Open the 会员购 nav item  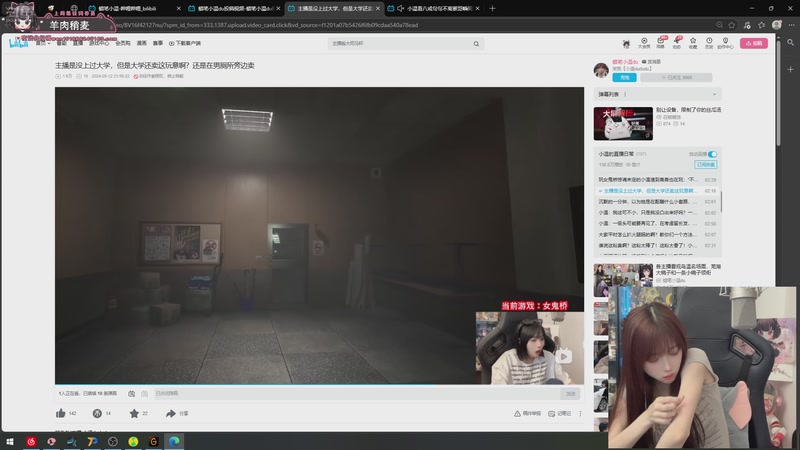tap(122, 43)
